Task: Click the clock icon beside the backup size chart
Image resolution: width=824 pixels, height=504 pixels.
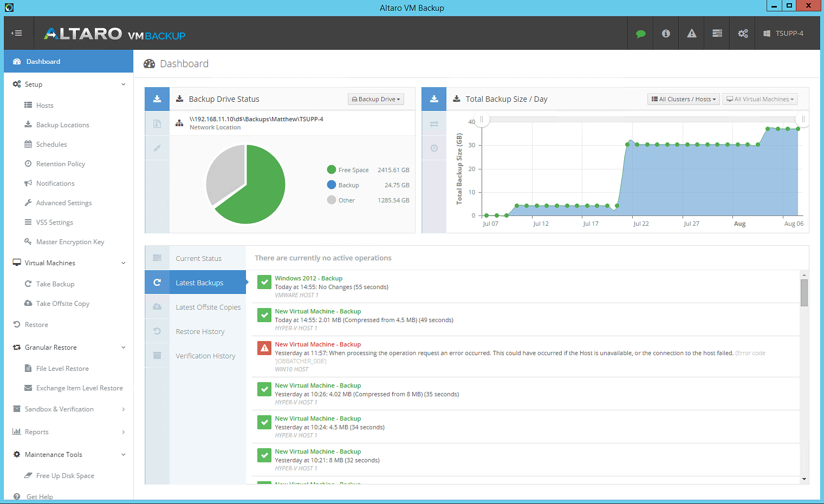Action: click(x=433, y=148)
